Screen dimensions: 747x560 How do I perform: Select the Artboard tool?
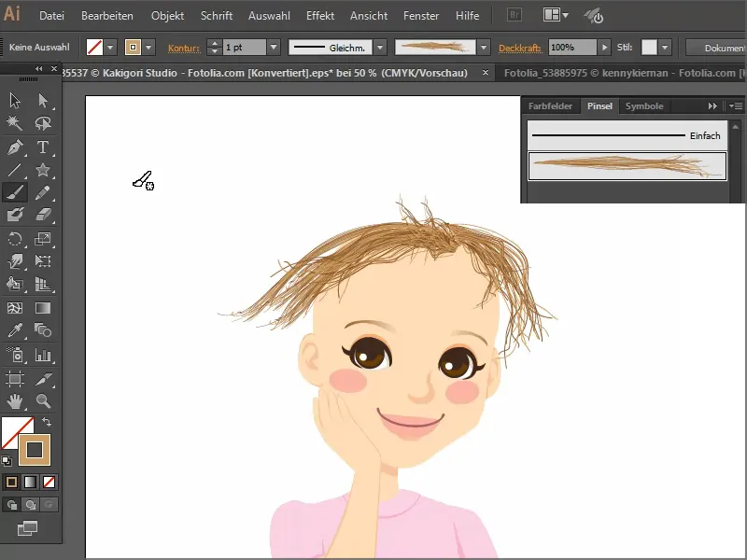coord(15,379)
